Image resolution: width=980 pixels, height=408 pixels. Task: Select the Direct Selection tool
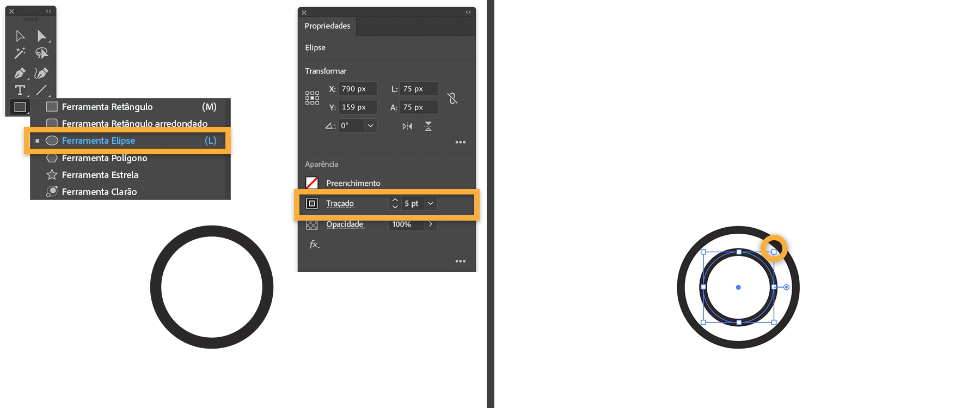(x=42, y=36)
